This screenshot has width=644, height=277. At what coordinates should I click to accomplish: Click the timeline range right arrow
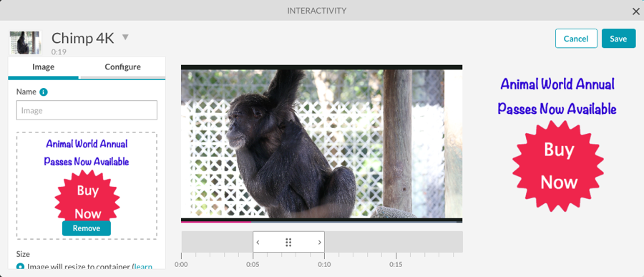tap(320, 242)
